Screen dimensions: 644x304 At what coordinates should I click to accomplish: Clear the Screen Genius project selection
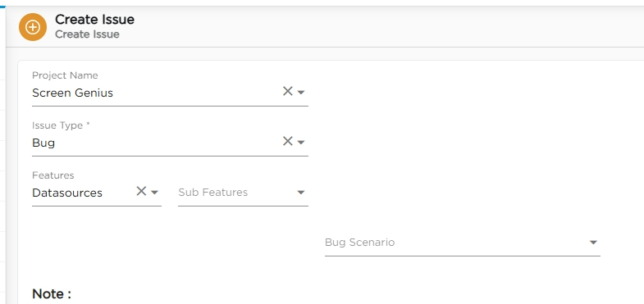pyautogui.click(x=287, y=91)
